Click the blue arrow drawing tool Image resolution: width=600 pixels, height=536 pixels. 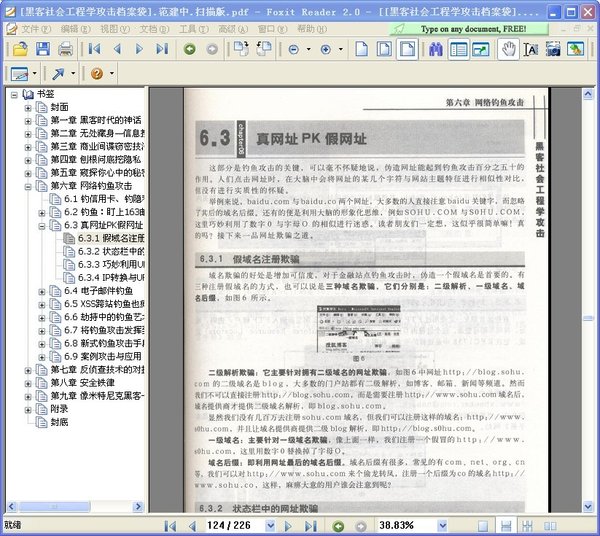58,73
